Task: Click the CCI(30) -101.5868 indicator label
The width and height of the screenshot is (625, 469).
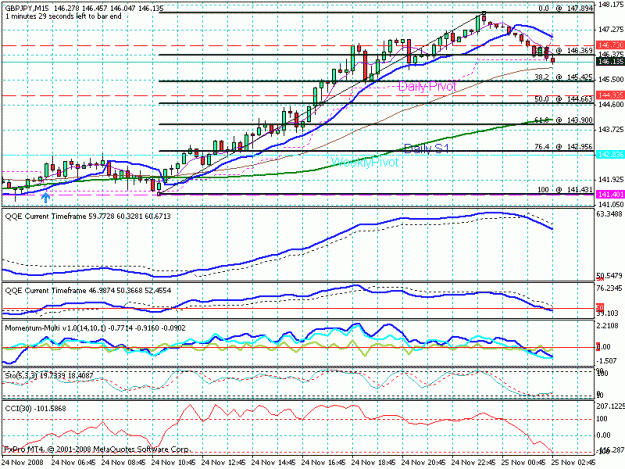Action: coord(35,409)
